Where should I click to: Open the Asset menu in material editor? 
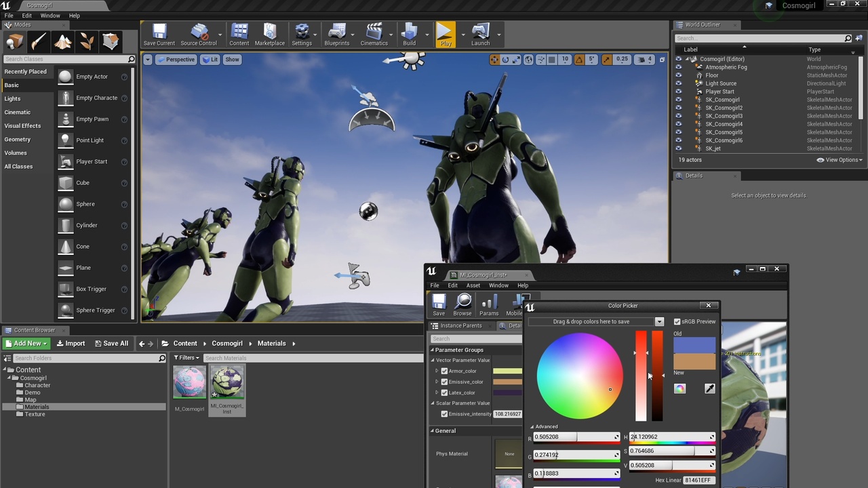[x=473, y=285]
